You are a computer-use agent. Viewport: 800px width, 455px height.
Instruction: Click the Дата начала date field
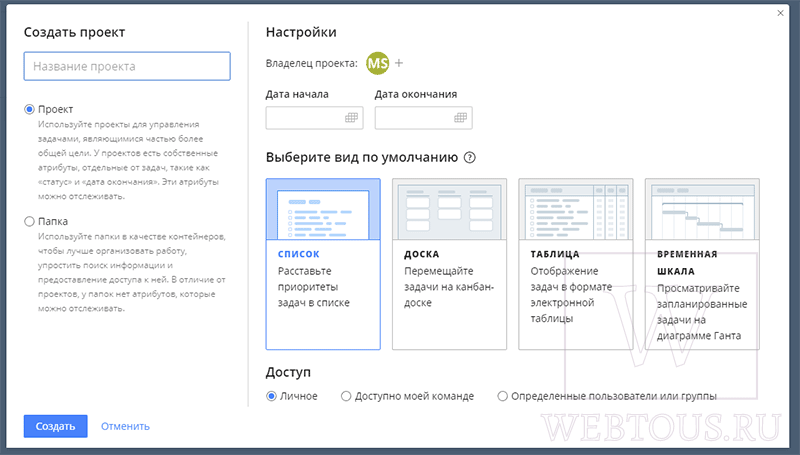click(x=314, y=118)
